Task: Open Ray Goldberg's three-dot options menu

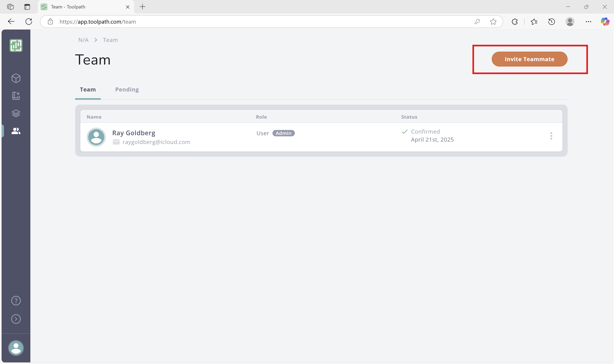Action: tap(551, 136)
